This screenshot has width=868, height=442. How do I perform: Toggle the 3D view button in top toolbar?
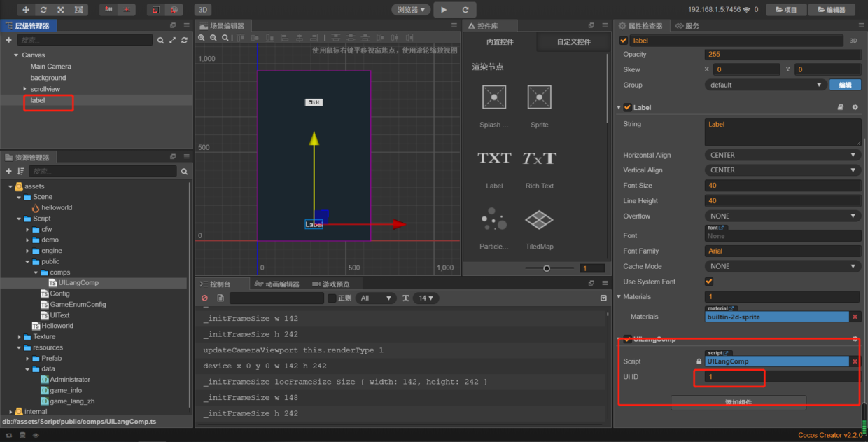[x=203, y=10]
